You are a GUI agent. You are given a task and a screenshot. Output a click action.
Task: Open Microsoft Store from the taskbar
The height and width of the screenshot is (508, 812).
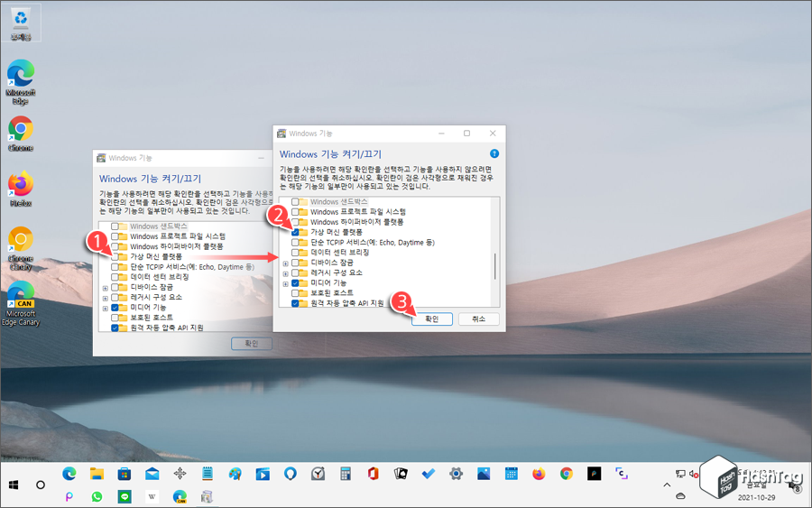[x=125, y=474]
